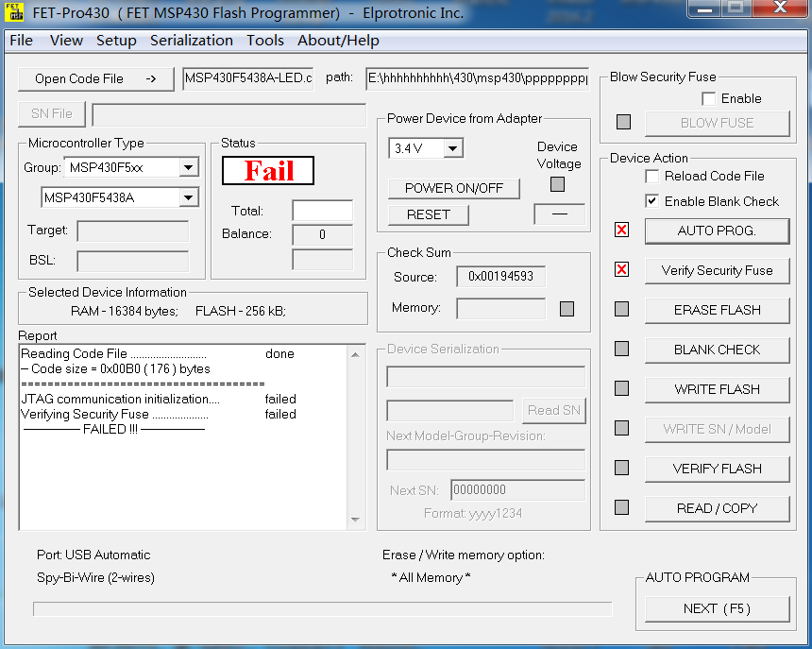Click the AUTO PROG. button
The image size is (812, 649).
coord(718,231)
